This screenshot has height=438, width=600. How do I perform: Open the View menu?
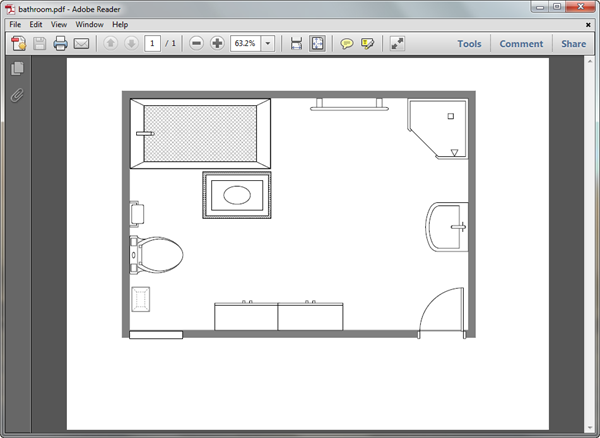coord(59,24)
